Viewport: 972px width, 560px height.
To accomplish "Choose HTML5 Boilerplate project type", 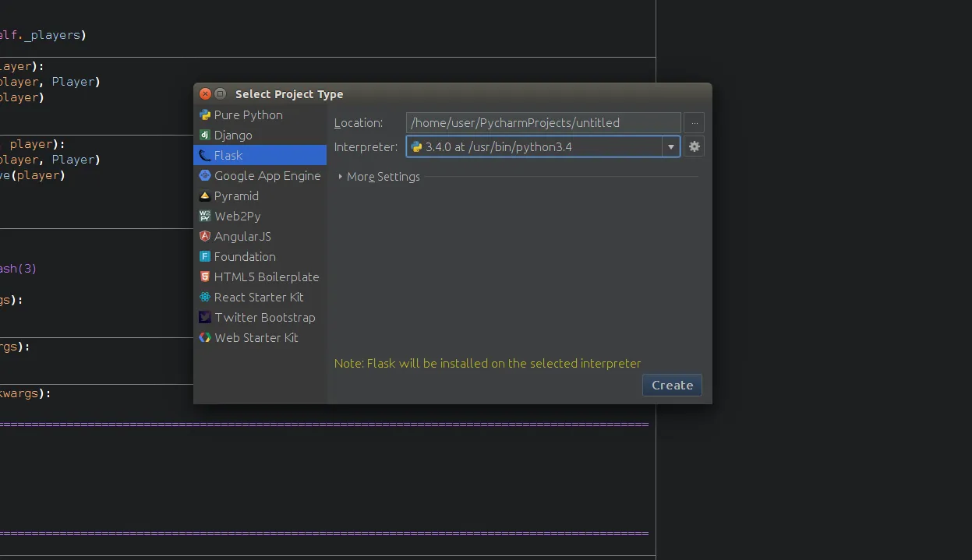I will pyautogui.click(x=260, y=276).
